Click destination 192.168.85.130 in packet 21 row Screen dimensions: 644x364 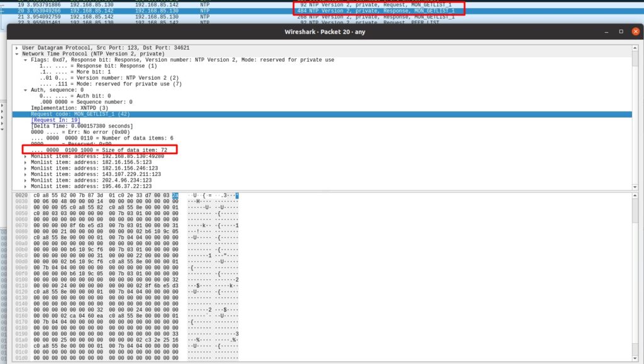[157, 17]
